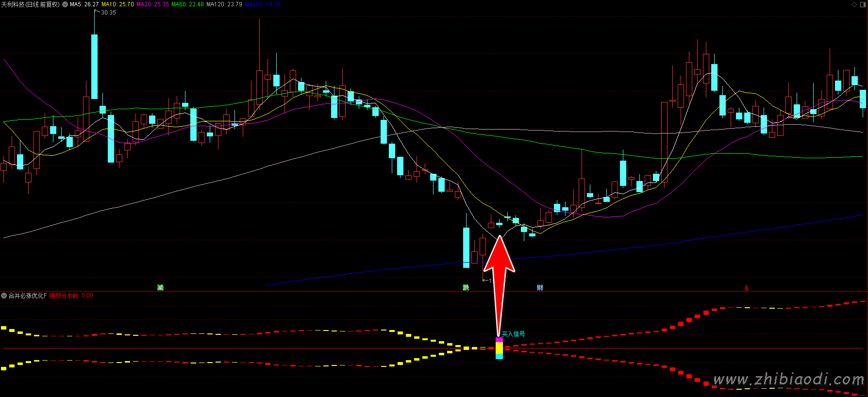Image resolution: width=868 pixels, height=397 pixels.
Task: Click the tall cyan candle at 30.35 high
Action: [94, 66]
